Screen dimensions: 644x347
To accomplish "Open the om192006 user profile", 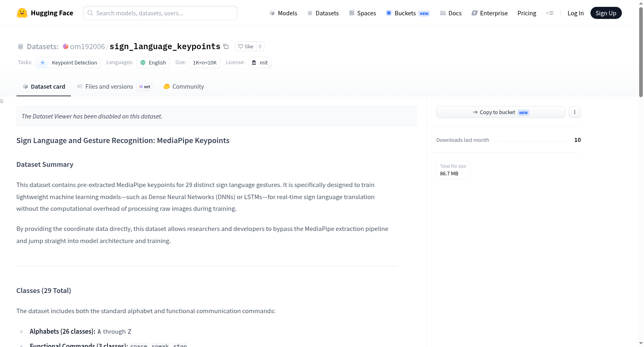I will (x=87, y=46).
